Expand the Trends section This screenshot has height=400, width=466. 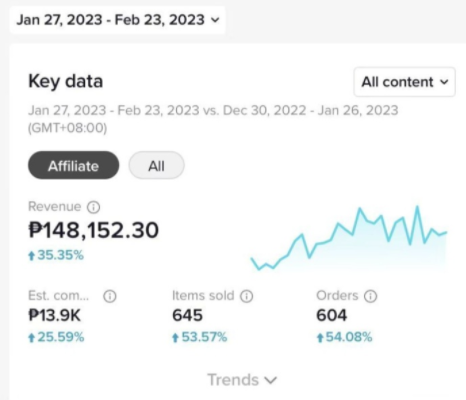tap(242, 380)
